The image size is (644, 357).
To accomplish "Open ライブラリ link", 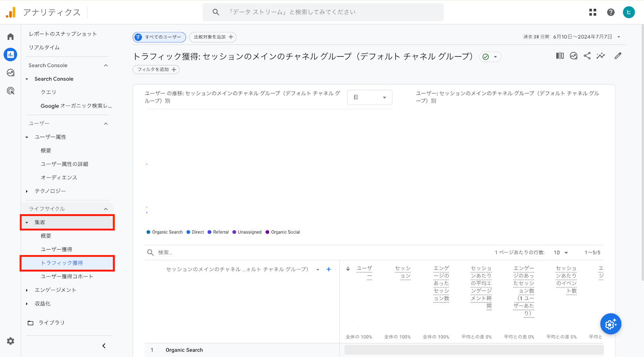I will pyautogui.click(x=52, y=323).
